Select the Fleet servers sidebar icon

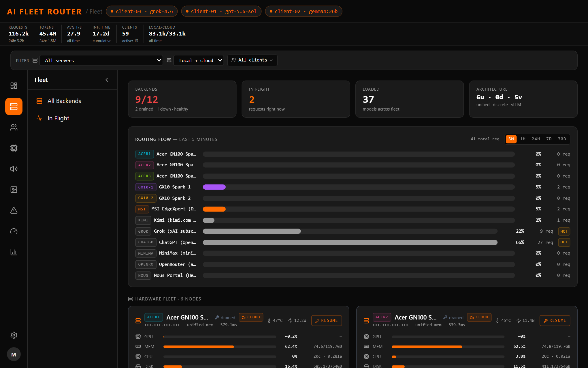14,107
